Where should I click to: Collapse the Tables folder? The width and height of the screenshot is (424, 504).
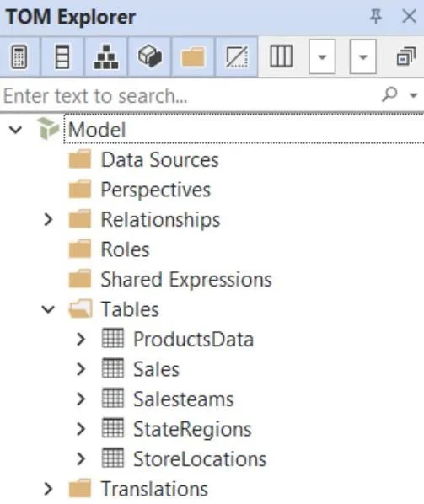point(48,309)
